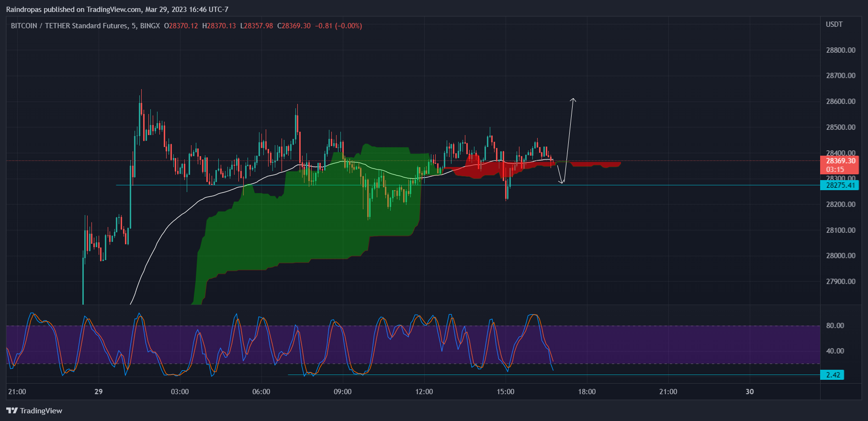868x421 pixels.
Task: Click the 09:00 time axis label
Action: (343, 392)
